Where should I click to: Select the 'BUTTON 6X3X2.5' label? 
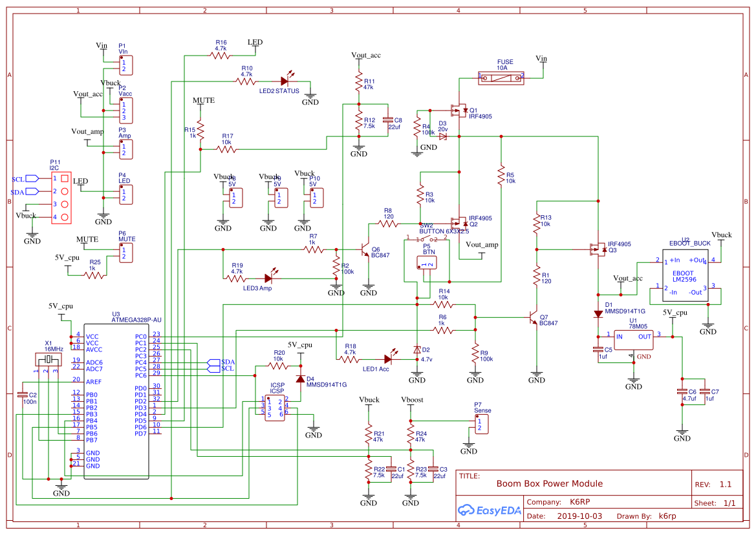[444, 231]
